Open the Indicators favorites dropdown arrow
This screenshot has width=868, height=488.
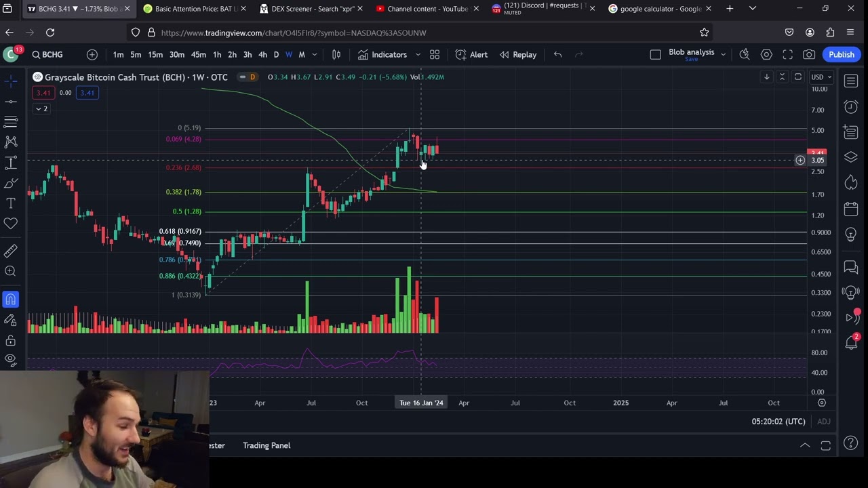pos(418,55)
